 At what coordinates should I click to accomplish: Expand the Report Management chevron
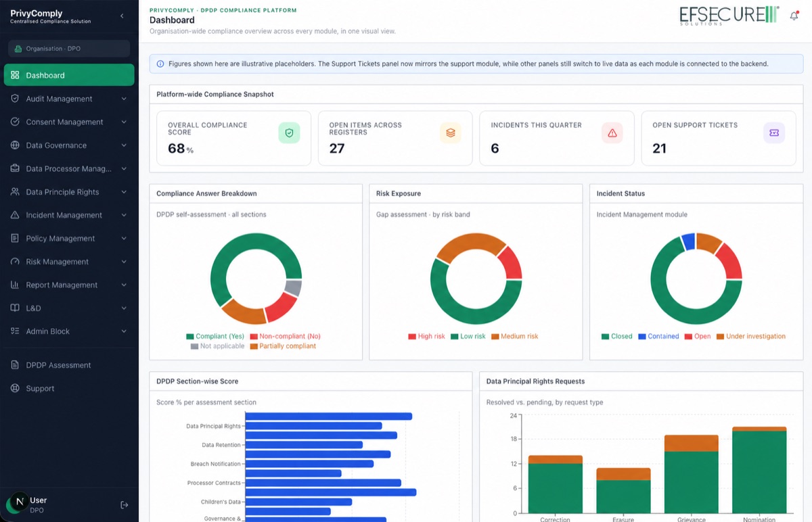pos(124,285)
